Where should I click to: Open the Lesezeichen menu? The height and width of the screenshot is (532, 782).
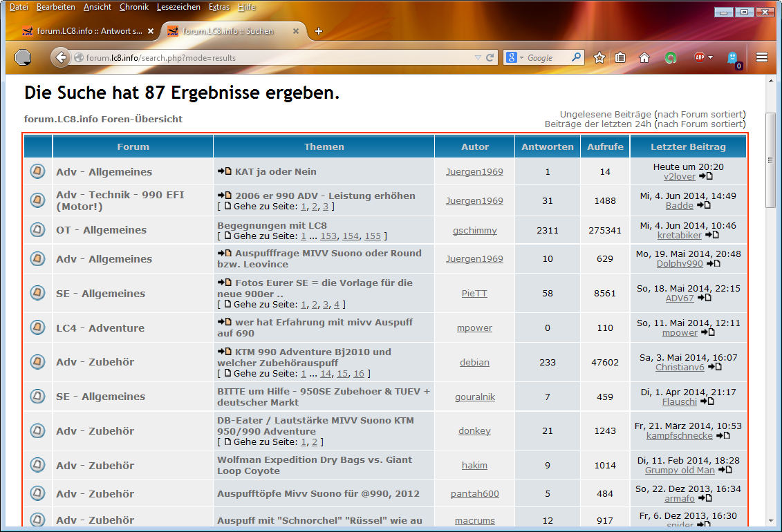(178, 7)
